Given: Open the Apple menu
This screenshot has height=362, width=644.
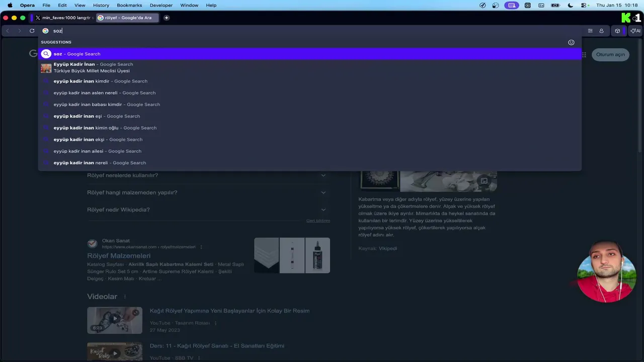Looking at the screenshot, I should (x=10, y=5).
